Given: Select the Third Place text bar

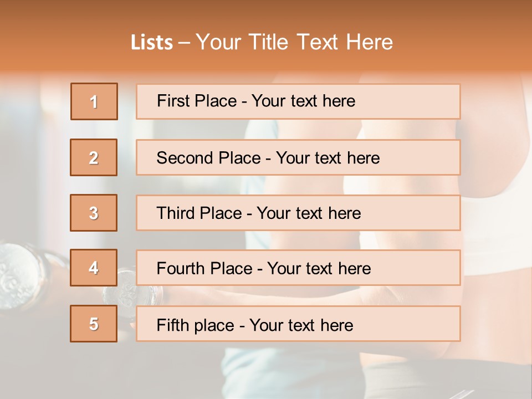Looking at the screenshot, I should [x=298, y=213].
